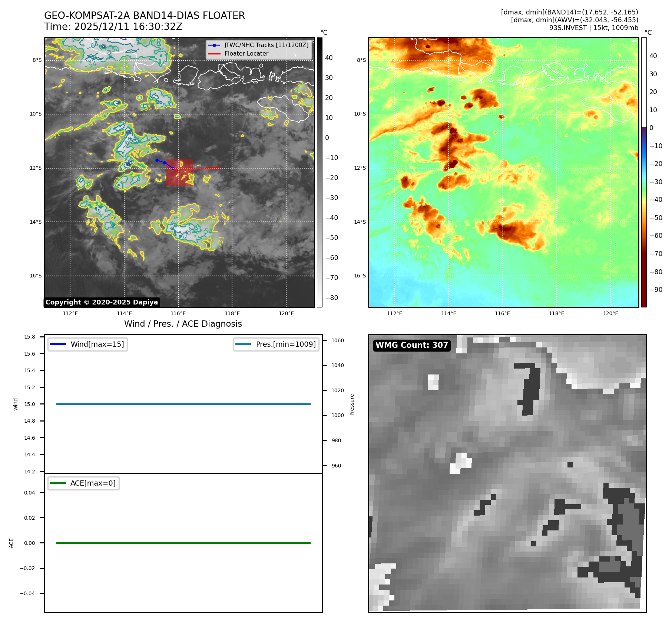Click the grayscale temperature colorbar
The width and height of the screenshot is (672, 626).
coord(320,172)
